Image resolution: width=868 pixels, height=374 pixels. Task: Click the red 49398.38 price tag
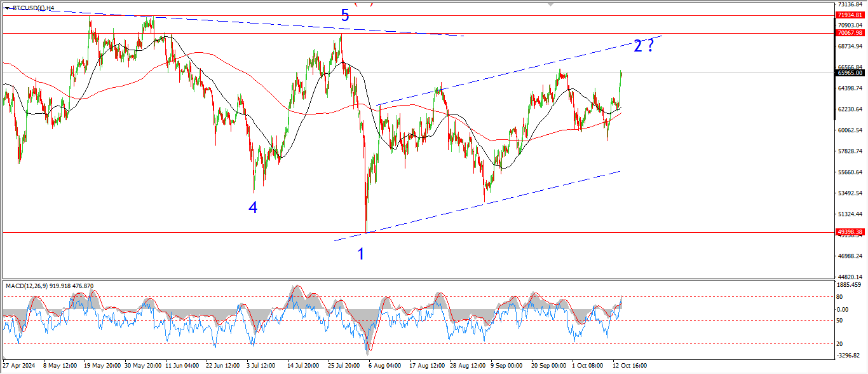[850, 232]
